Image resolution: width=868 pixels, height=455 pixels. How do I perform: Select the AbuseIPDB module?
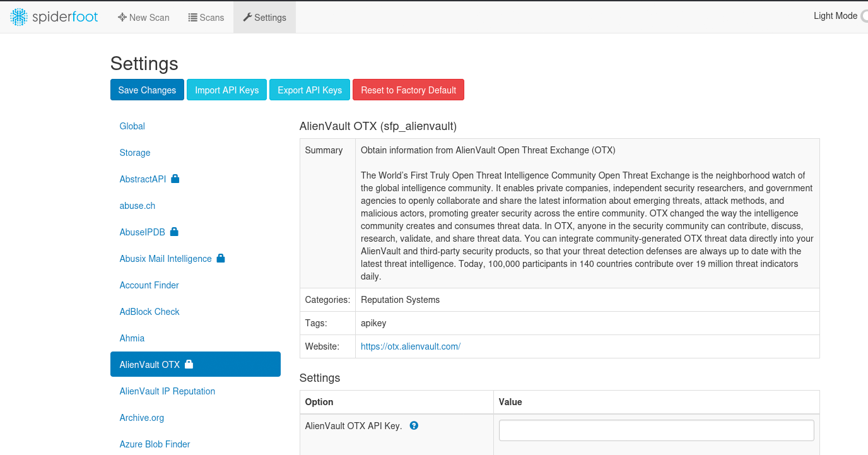(x=196, y=232)
